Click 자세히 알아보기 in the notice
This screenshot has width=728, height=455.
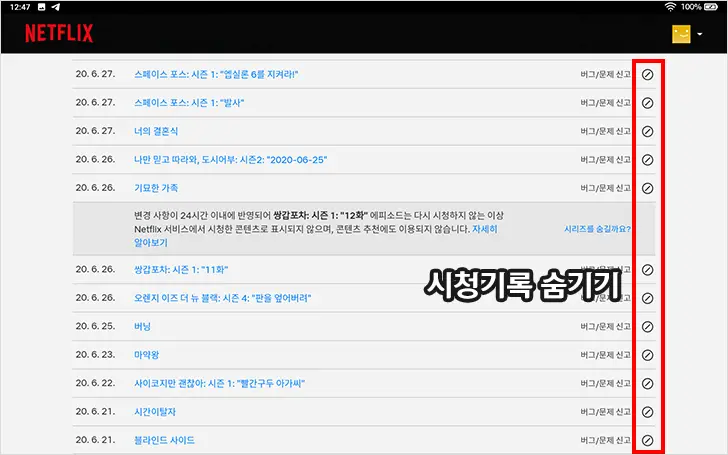click(485, 229)
